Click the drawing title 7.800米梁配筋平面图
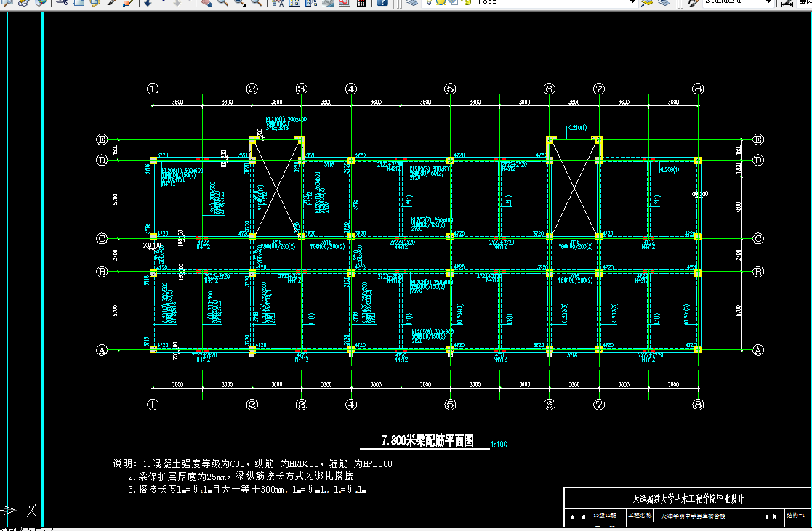Viewport: 812px width, 531px height. pos(427,440)
